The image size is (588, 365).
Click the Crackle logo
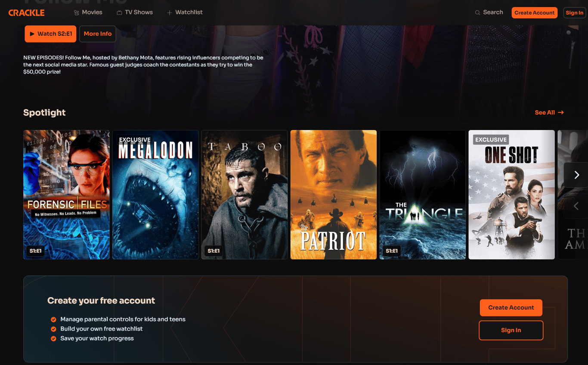(27, 12)
